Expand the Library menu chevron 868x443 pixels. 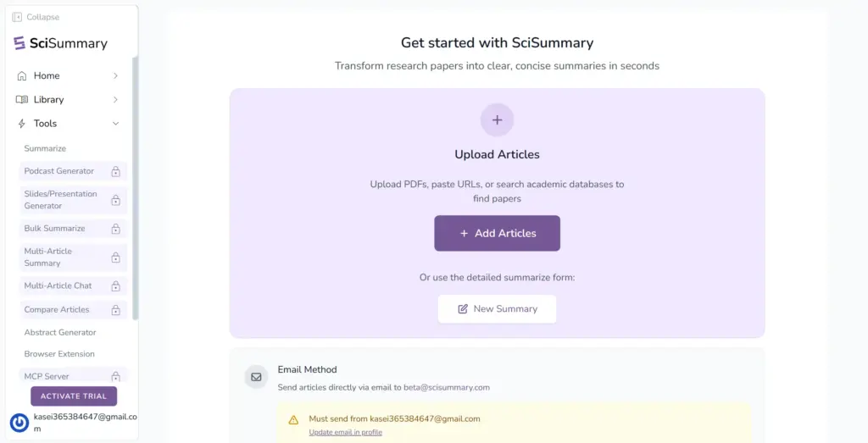[115, 99]
